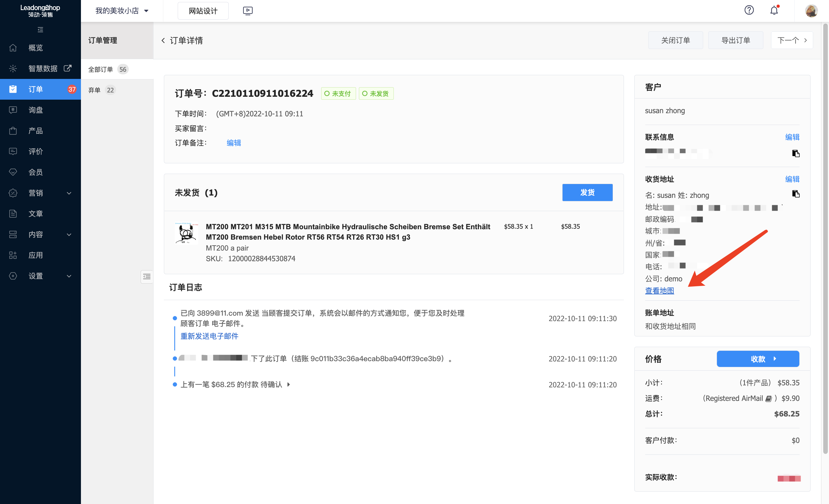The image size is (829, 504).
Task: Collapse the left sidebar menu icon
Action: (40, 30)
